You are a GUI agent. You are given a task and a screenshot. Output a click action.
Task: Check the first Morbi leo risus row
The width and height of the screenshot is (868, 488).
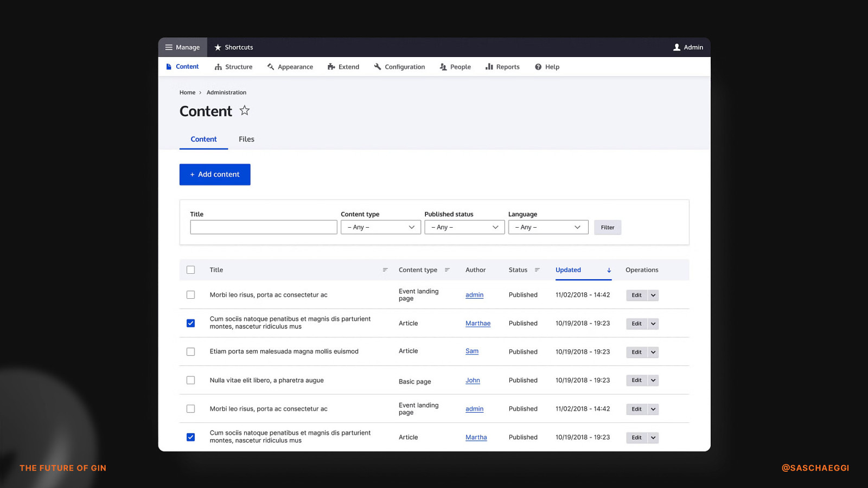tap(190, 295)
